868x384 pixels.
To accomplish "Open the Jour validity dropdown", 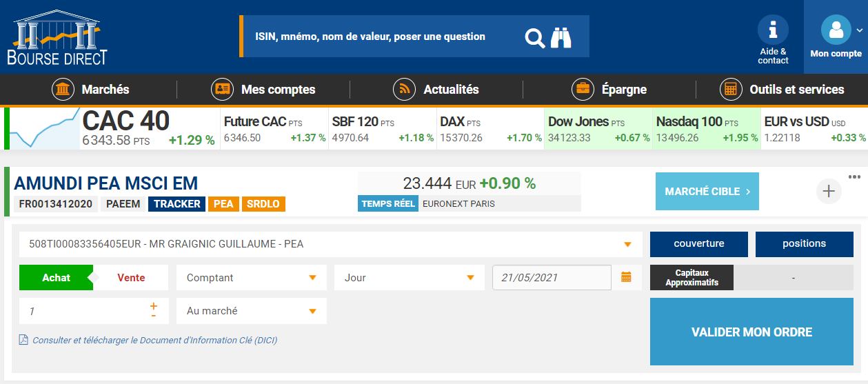I will pyautogui.click(x=410, y=278).
